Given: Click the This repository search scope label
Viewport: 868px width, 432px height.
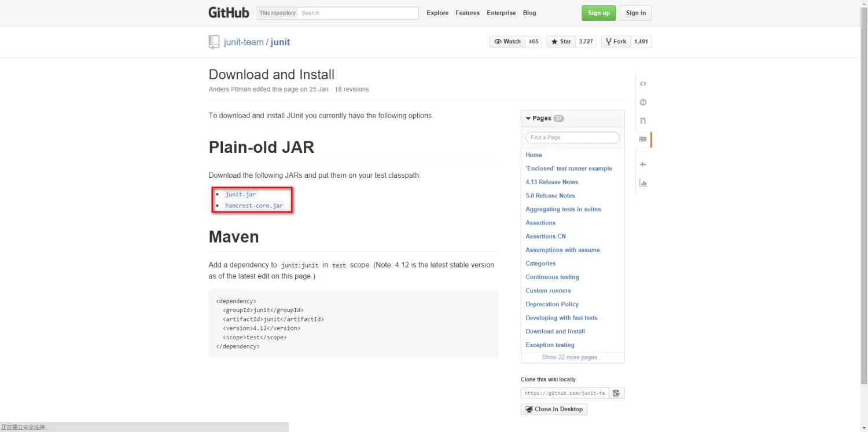Looking at the screenshot, I should click(x=277, y=13).
